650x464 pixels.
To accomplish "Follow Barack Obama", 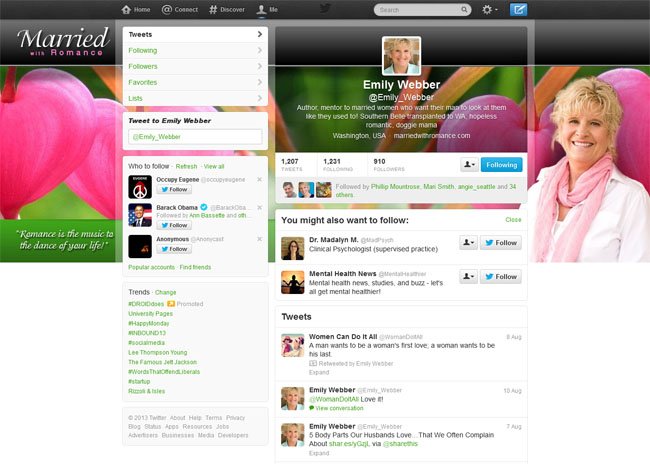I will tap(174, 225).
